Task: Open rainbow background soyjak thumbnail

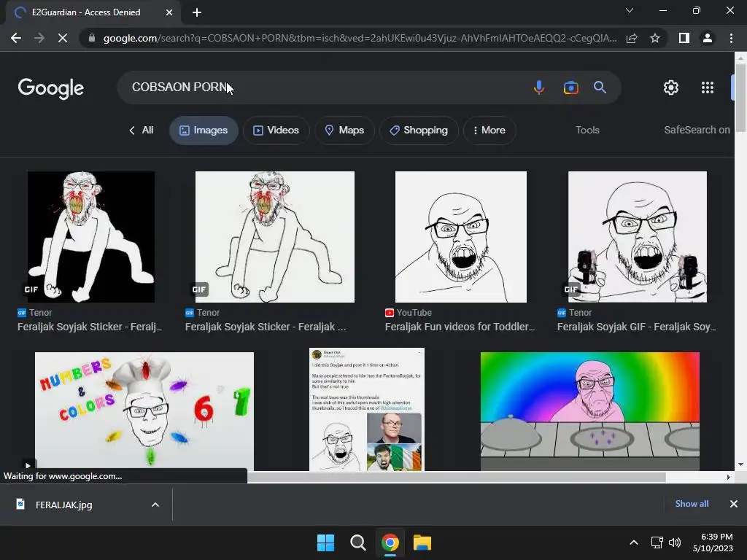Action: [x=589, y=411]
